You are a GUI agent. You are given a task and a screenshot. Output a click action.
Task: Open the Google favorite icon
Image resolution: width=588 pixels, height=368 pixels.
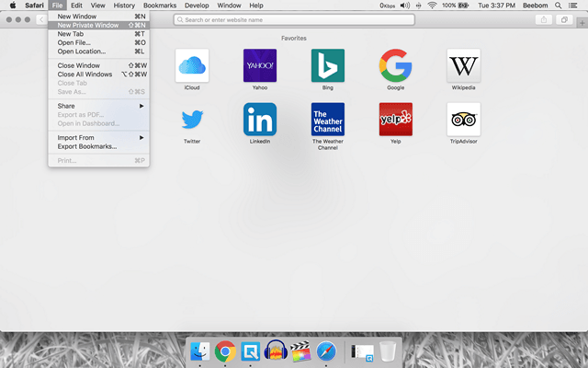(396, 65)
